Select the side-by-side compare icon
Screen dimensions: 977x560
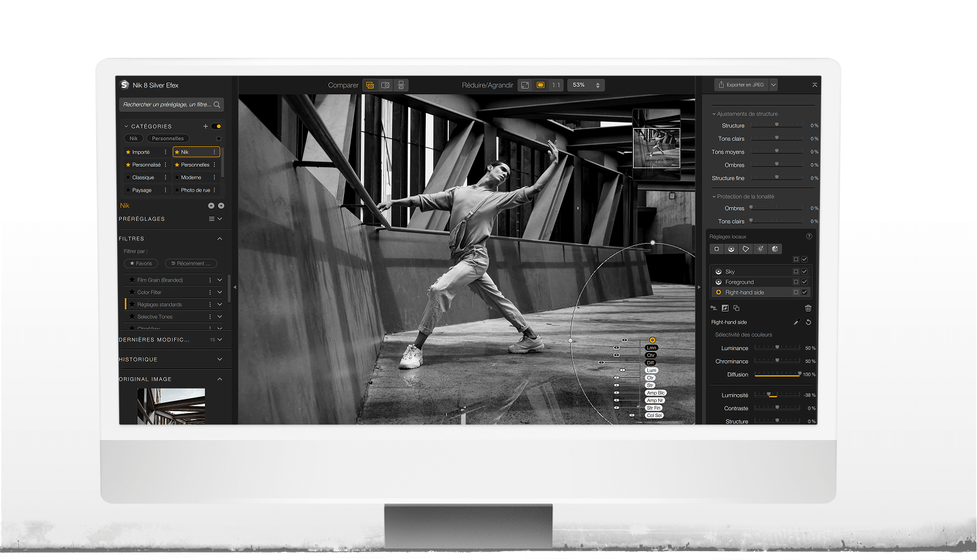401,85
